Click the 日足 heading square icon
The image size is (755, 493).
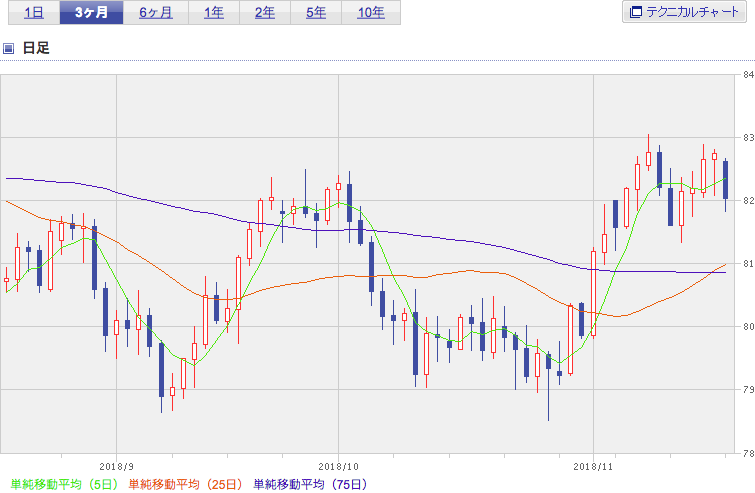coord(8,48)
